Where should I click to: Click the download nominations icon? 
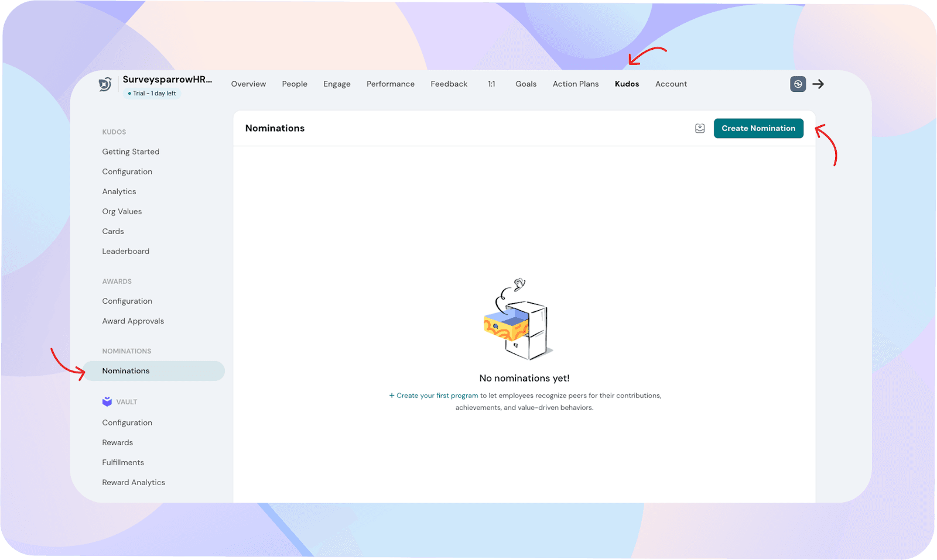tap(700, 128)
